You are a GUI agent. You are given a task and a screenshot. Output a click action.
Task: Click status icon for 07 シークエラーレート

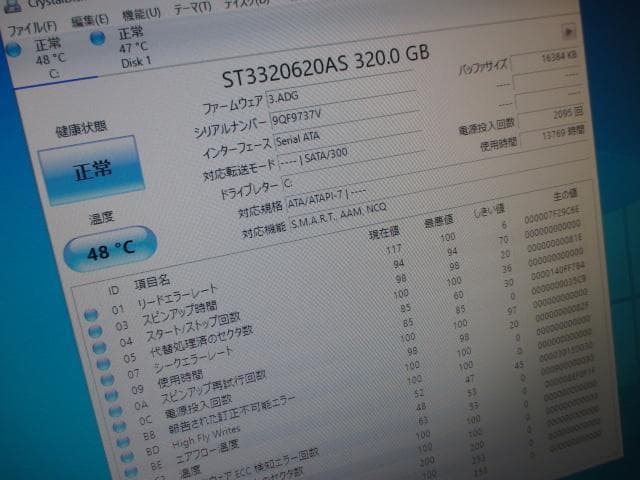[107, 380]
